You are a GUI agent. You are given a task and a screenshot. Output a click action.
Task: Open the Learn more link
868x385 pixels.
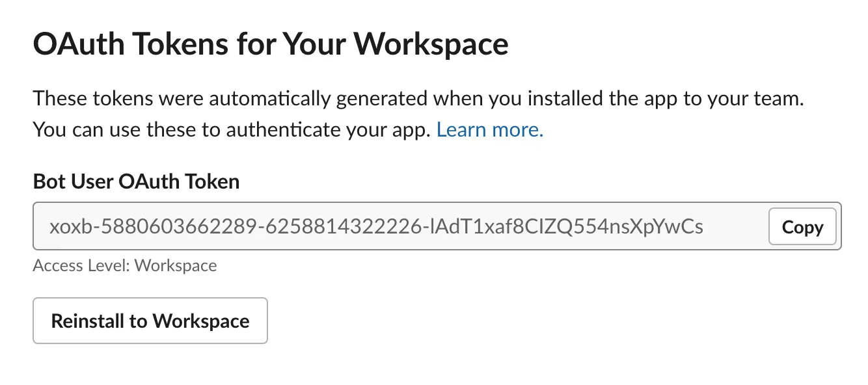pyautogui.click(x=490, y=129)
